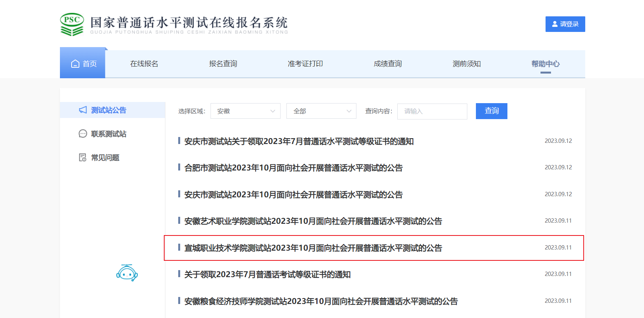The width and height of the screenshot is (644, 318).
Task: Click date 2023.09.12 of 合肥市 announcement
Action: [558, 167]
